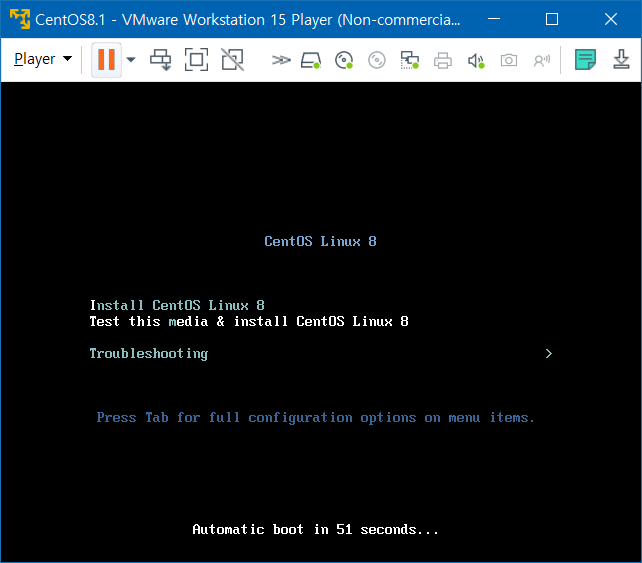Click the printer device icon

coord(443,61)
